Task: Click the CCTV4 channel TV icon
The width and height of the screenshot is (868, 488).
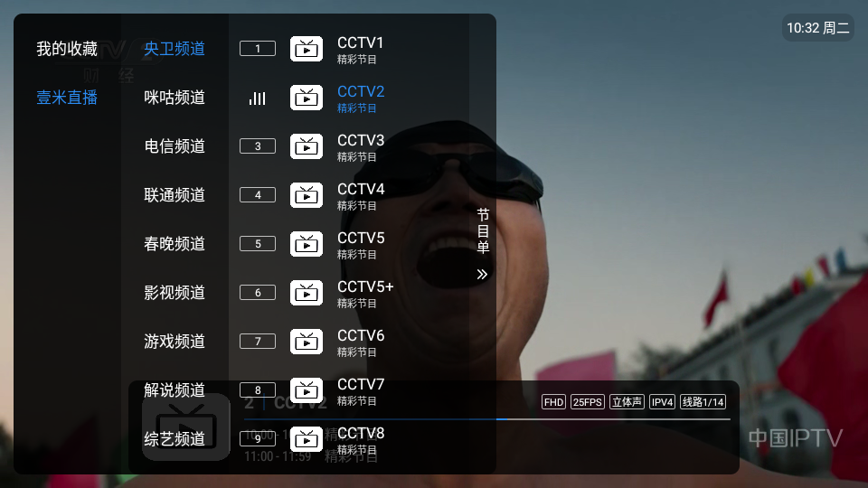Action: [x=307, y=195]
